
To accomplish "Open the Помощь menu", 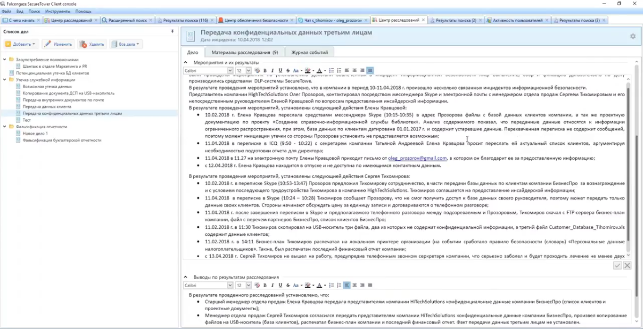I will tap(83, 11).
